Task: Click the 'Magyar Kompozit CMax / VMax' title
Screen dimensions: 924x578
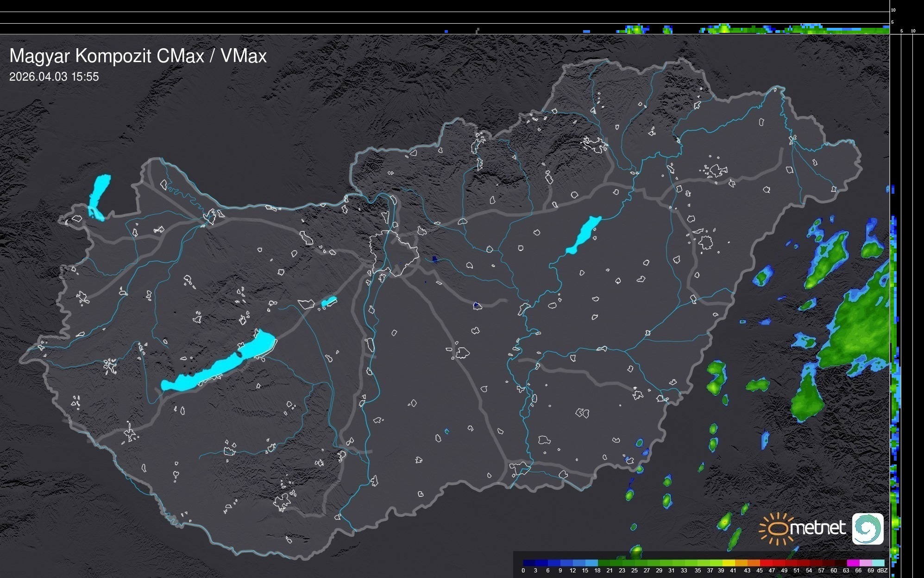Action: coord(138,56)
